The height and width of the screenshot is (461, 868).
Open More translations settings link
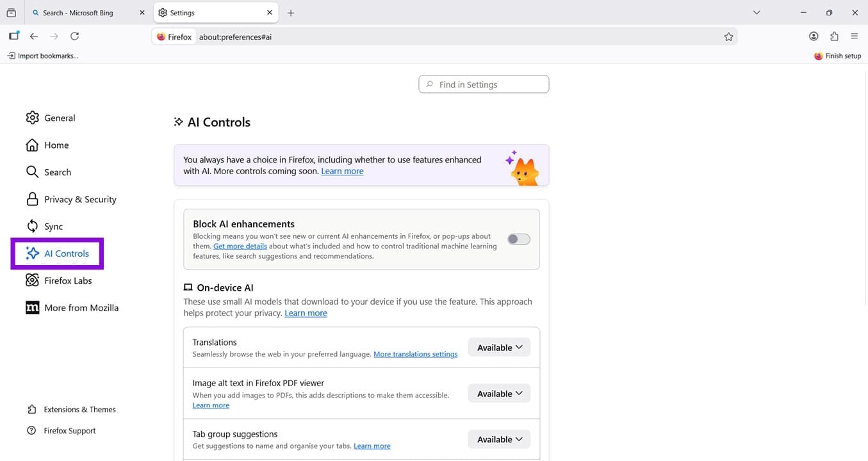click(416, 354)
